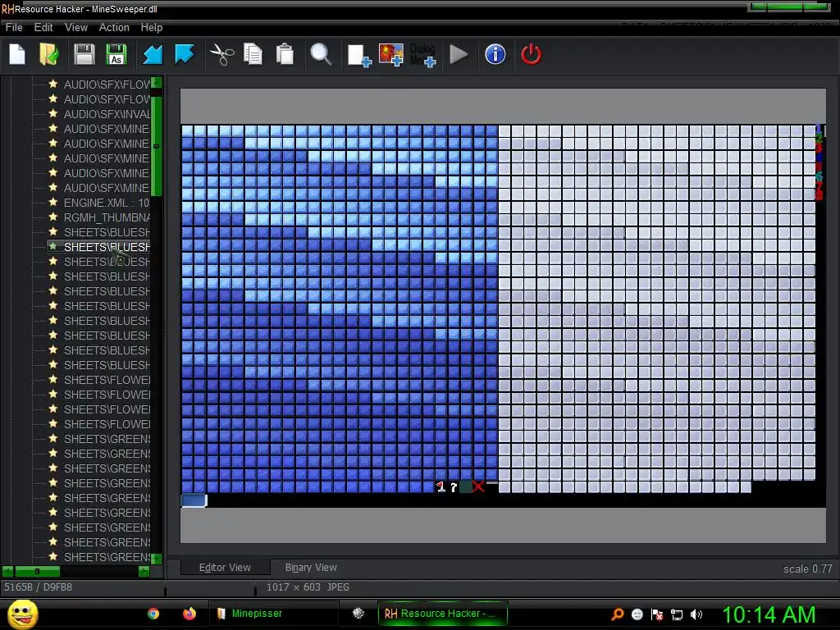Create a new blank script file

point(17,54)
